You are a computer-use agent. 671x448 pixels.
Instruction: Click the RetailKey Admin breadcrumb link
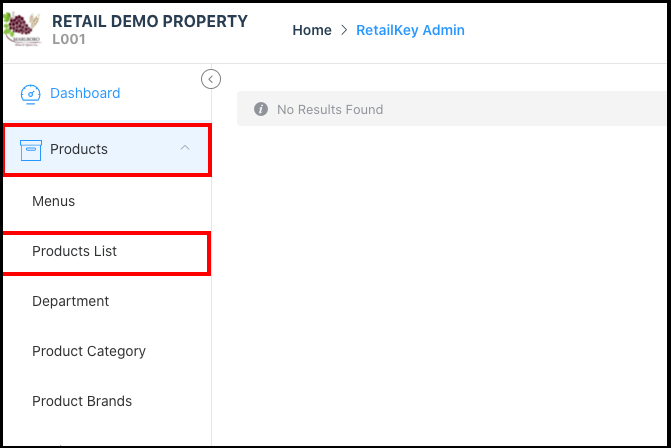(410, 30)
